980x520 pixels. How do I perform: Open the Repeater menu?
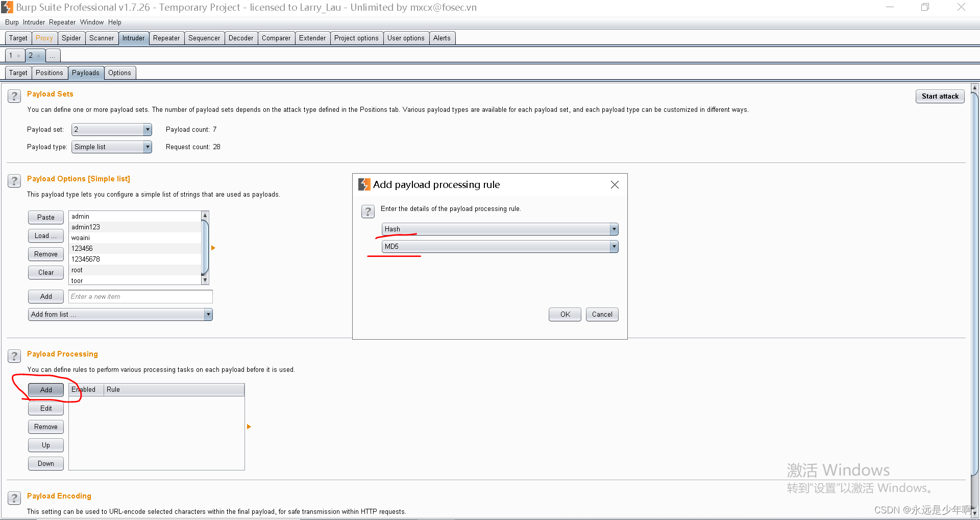62,22
